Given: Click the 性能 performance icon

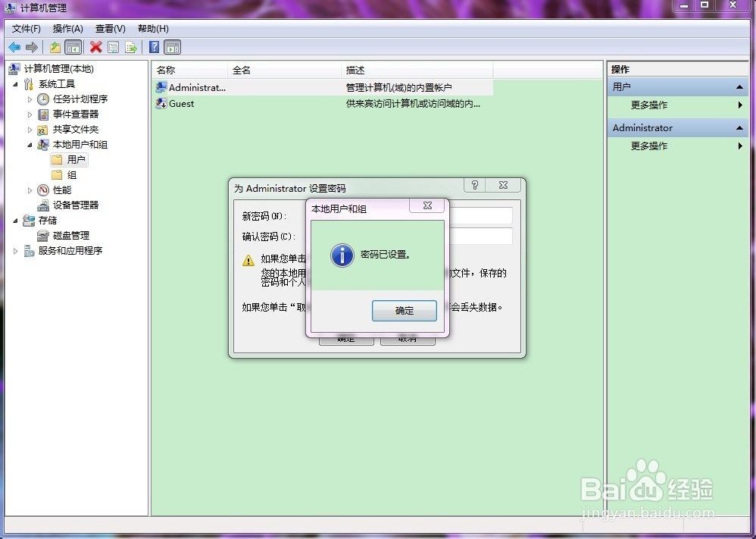Looking at the screenshot, I should (43, 190).
